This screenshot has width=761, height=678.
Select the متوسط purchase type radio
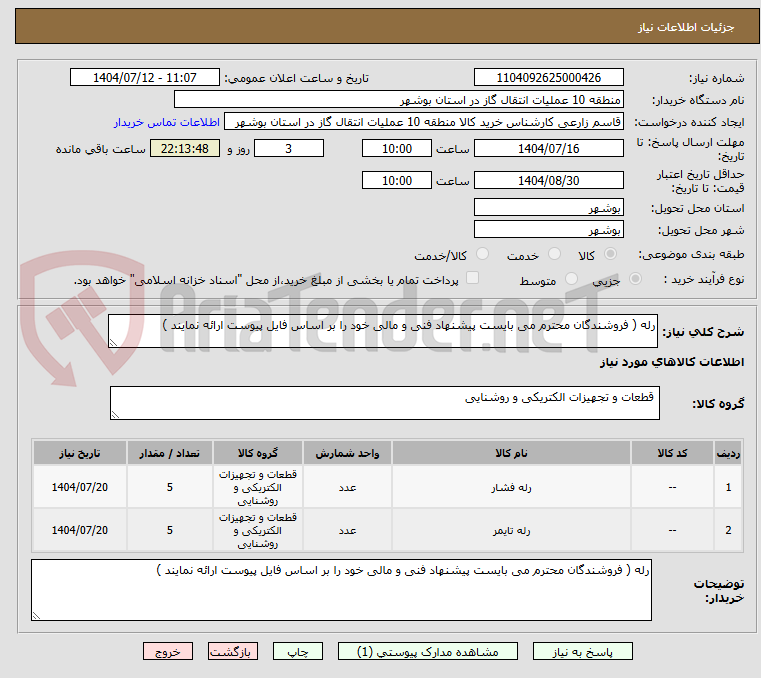coord(571,279)
